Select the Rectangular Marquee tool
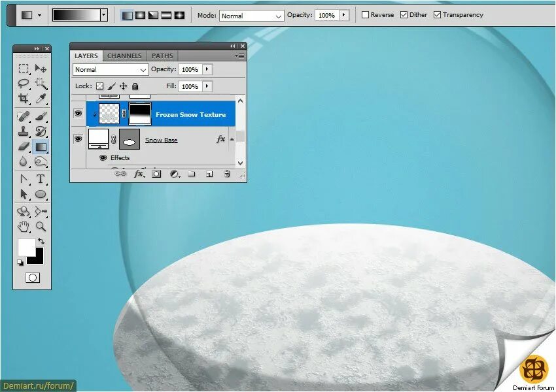 coord(24,69)
